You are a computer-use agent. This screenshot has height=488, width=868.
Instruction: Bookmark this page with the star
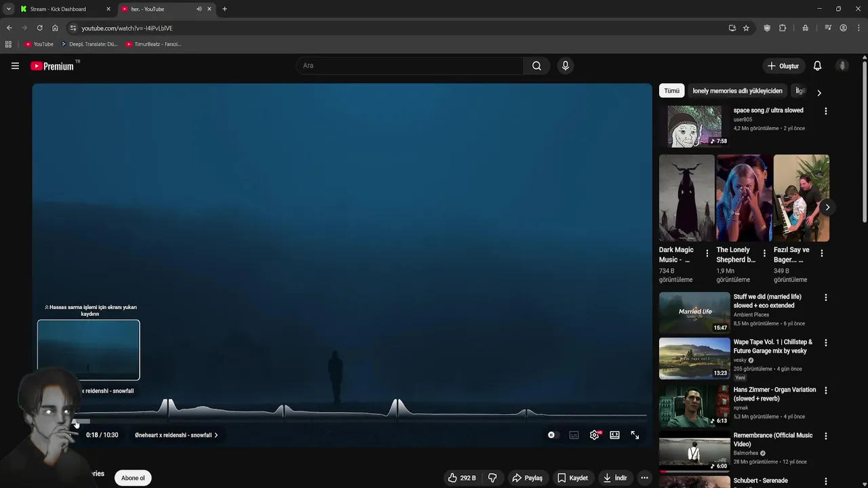[x=746, y=28]
